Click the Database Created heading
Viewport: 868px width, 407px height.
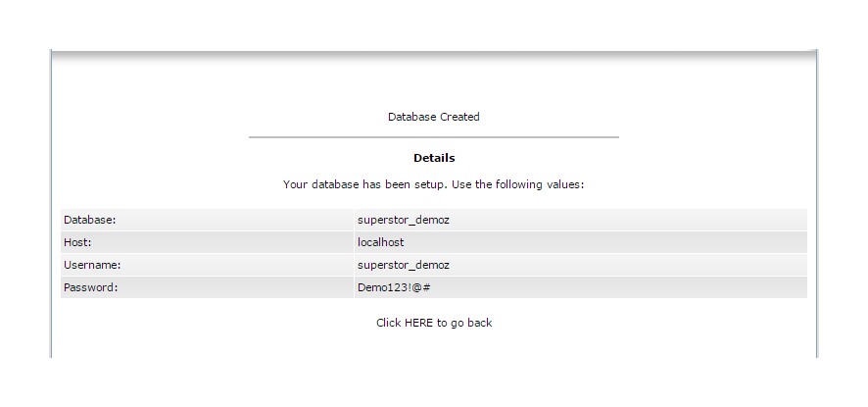pos(433,117)
